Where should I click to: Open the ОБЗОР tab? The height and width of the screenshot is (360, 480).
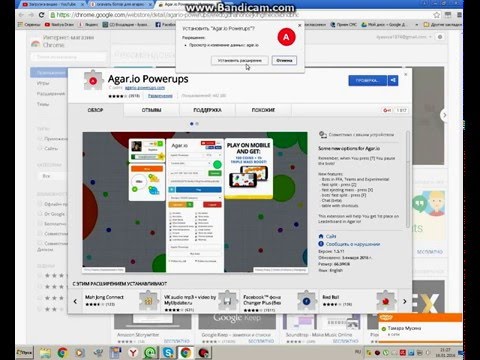(x=95, y=110)
